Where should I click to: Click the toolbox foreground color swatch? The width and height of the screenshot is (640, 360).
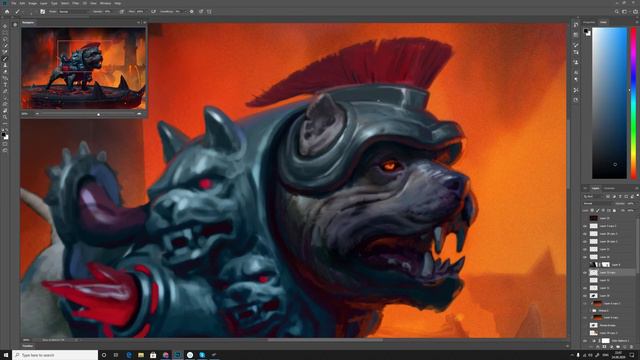tap(3, 134)
